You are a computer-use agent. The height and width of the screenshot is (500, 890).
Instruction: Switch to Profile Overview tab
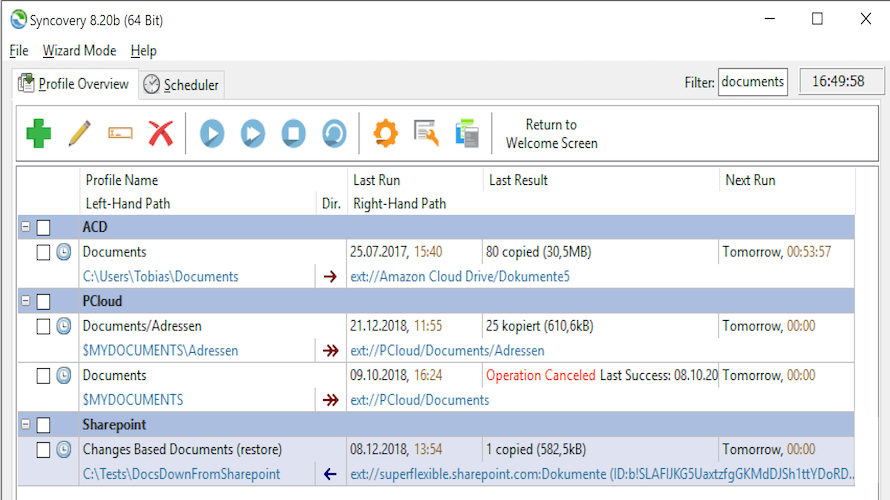pos(74,84)
